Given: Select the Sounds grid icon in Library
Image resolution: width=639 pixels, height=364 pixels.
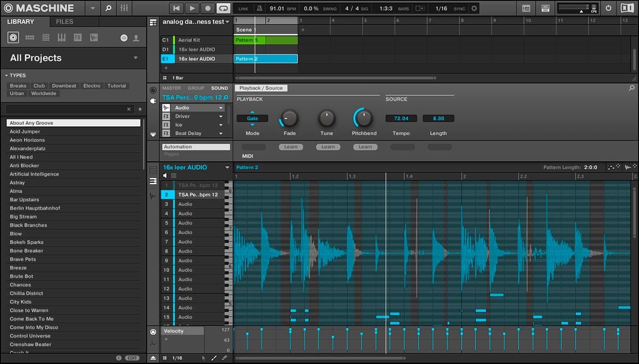Looking at the screenshot, I should click(46, 37).
